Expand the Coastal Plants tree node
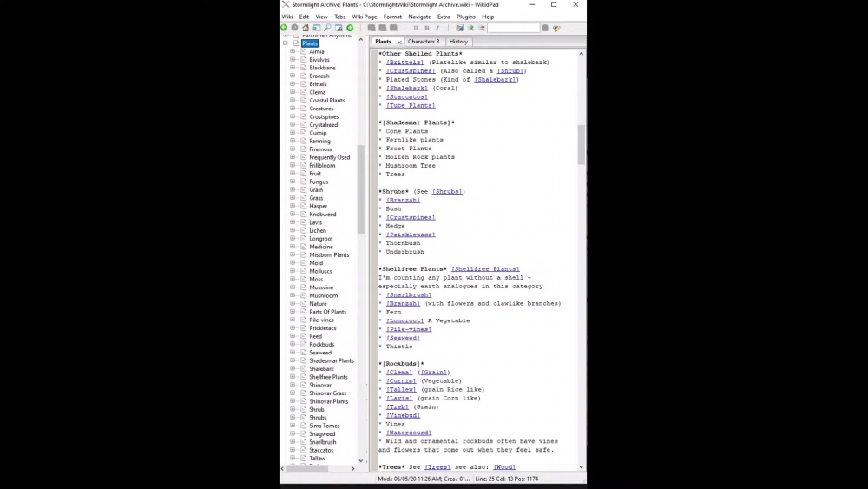Viewport: 868px width, 489px height. [293, 100]
